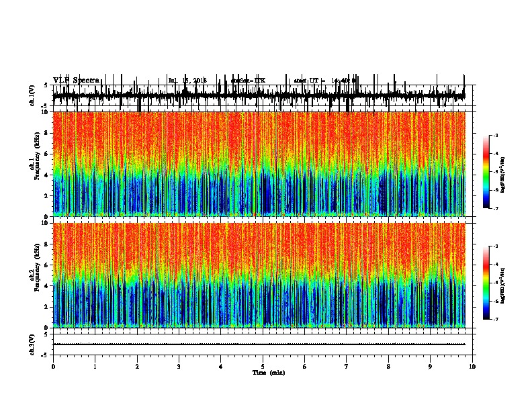Screen dimensions: 532x411
Task: Click the -5 tick on ch.3(V) axis
Action: click(x=45, y=355)
